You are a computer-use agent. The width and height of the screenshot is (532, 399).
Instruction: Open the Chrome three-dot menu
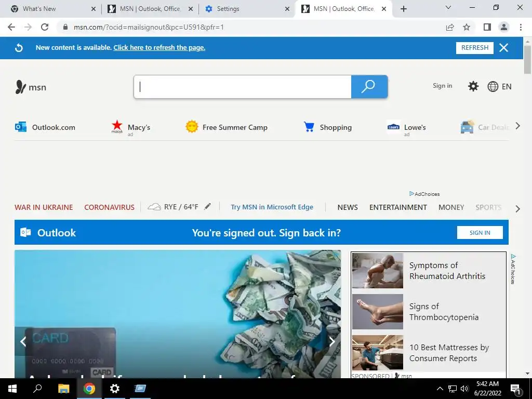click(x=521, y=27)
